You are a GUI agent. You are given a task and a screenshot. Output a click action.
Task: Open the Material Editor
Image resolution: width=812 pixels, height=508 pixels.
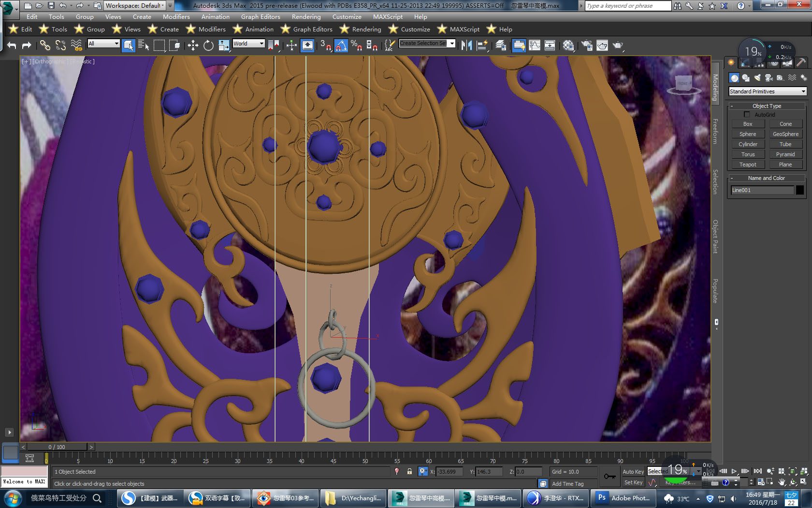(x=568, y=45)
